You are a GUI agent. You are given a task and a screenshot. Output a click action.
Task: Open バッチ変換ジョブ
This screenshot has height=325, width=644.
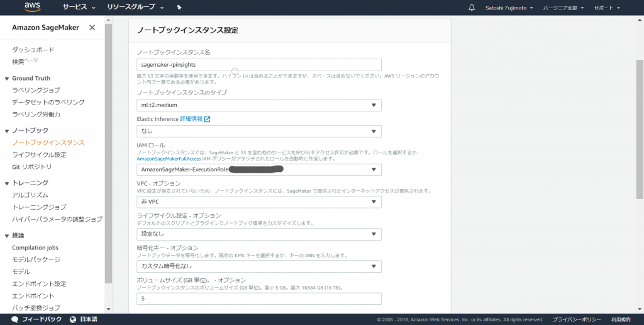tap(36, 308)
